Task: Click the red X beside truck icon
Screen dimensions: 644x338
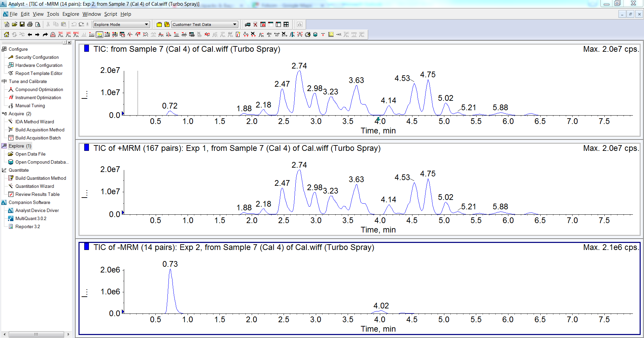Action: tap(255, 25)
